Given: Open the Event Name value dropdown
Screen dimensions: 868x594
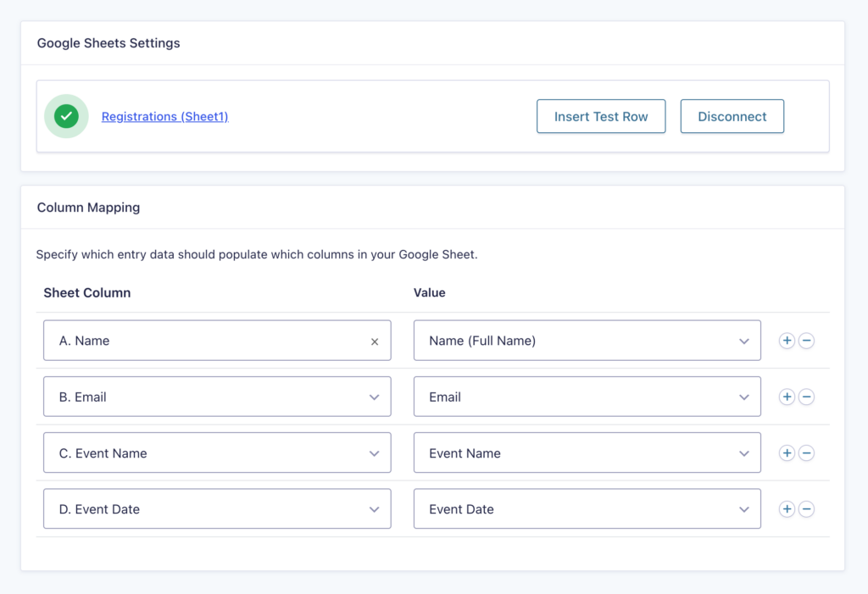Looking at the screenshot, I should [x=587, y=452].
